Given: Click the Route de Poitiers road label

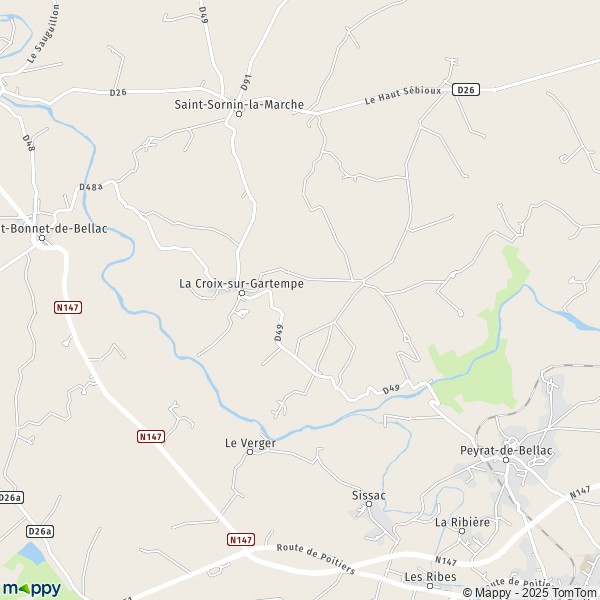Looking at the screenshot, I should coord(316,559).
